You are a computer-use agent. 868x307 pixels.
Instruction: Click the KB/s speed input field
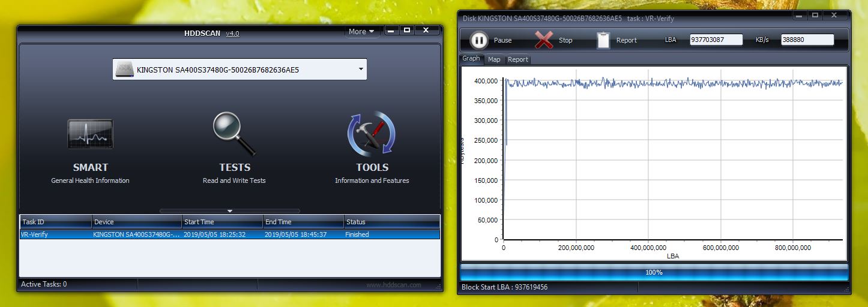point(807,40)
